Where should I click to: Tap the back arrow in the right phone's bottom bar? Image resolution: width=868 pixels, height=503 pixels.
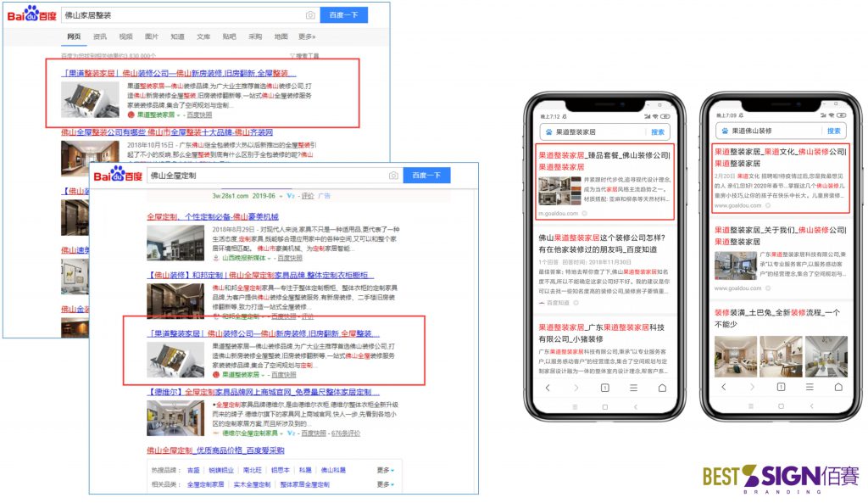(724, 387)
